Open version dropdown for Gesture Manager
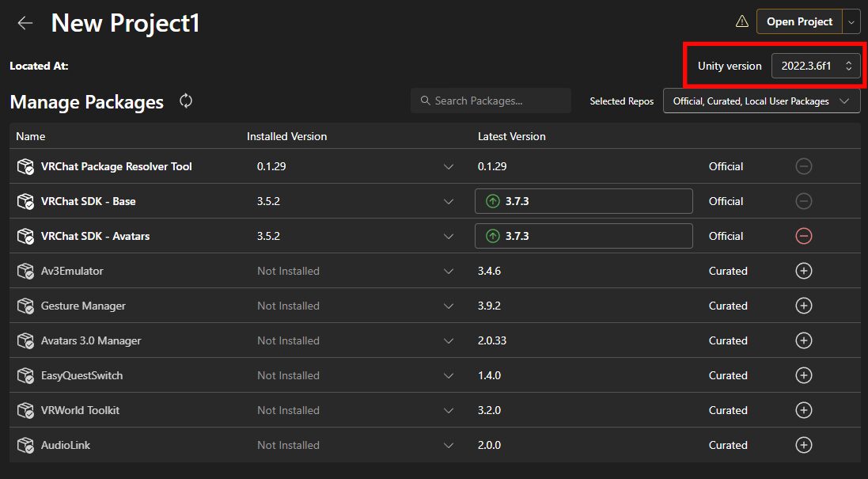The width and height of the screenshot is (868, 479). [449, 306]
